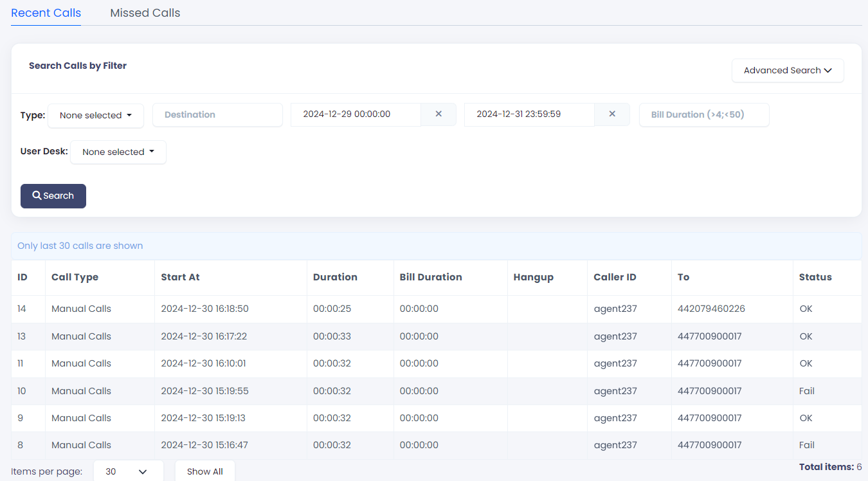
Task: Click the Status column header
Action: 815,277
